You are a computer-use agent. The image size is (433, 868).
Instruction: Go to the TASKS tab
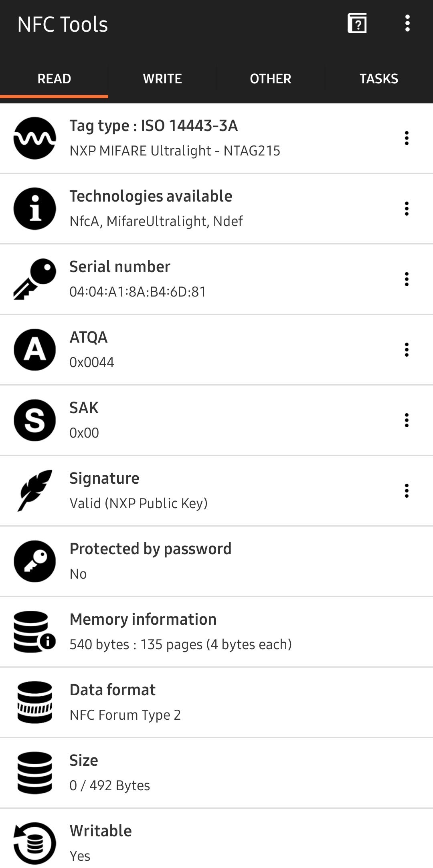378,79
